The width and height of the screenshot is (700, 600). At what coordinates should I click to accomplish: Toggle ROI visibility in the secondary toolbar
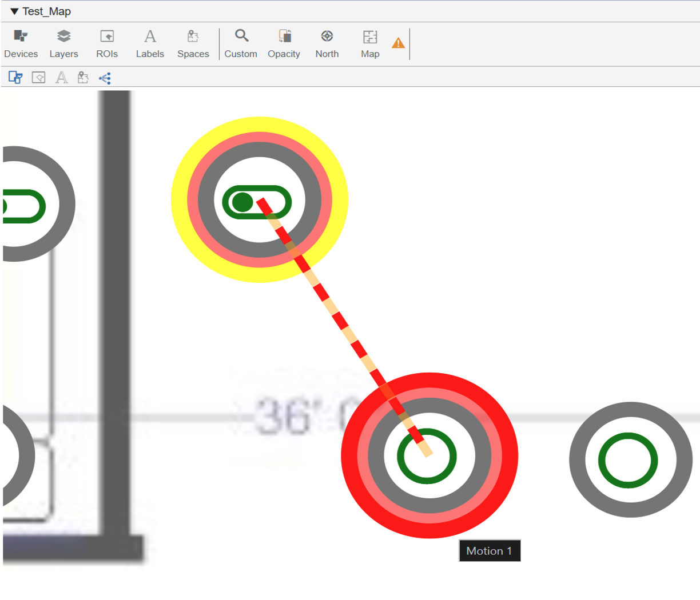pyautogui.click(x=38, y=78)
